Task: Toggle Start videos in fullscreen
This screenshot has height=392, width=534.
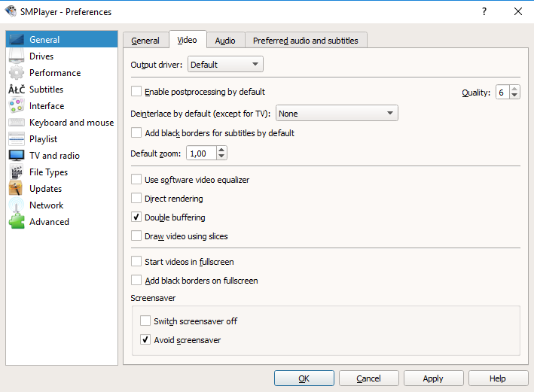Action: [136, 262]
